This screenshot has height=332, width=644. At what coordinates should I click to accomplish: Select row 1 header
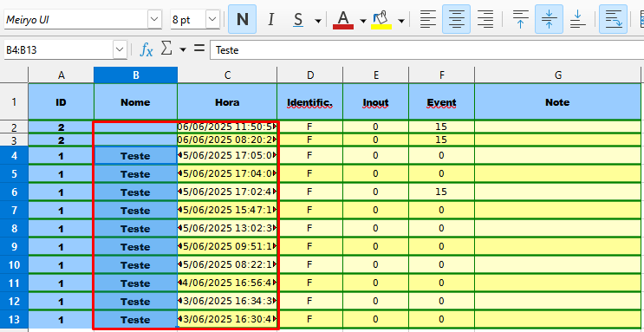click(14, 101)
